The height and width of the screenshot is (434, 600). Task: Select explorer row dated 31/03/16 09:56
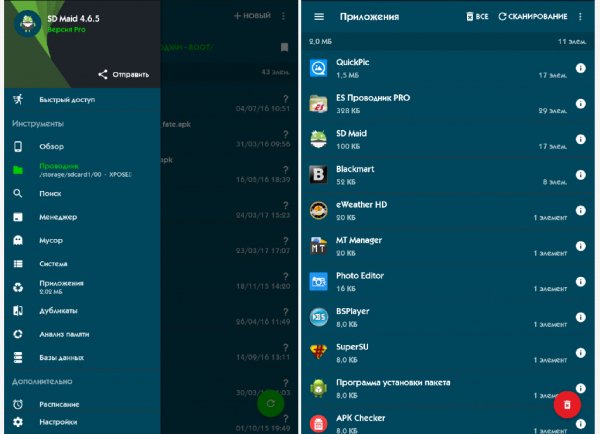point(229,139)
